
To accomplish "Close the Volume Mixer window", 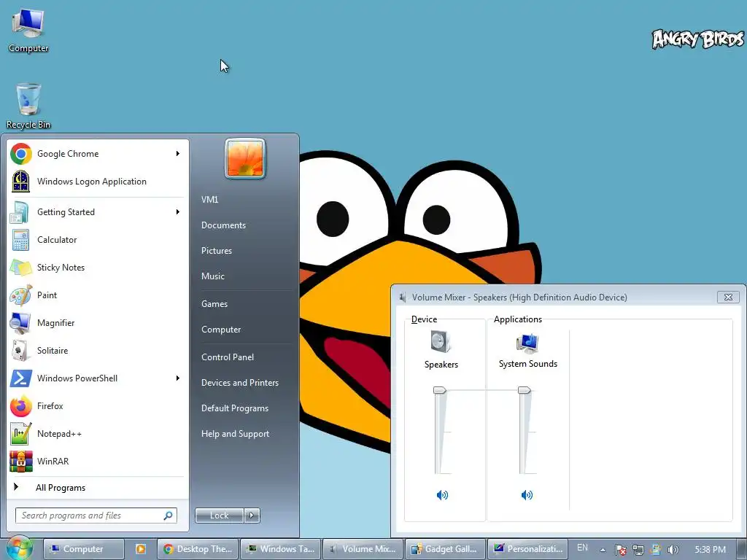I will pyautogui.click(x=728, y=297).
